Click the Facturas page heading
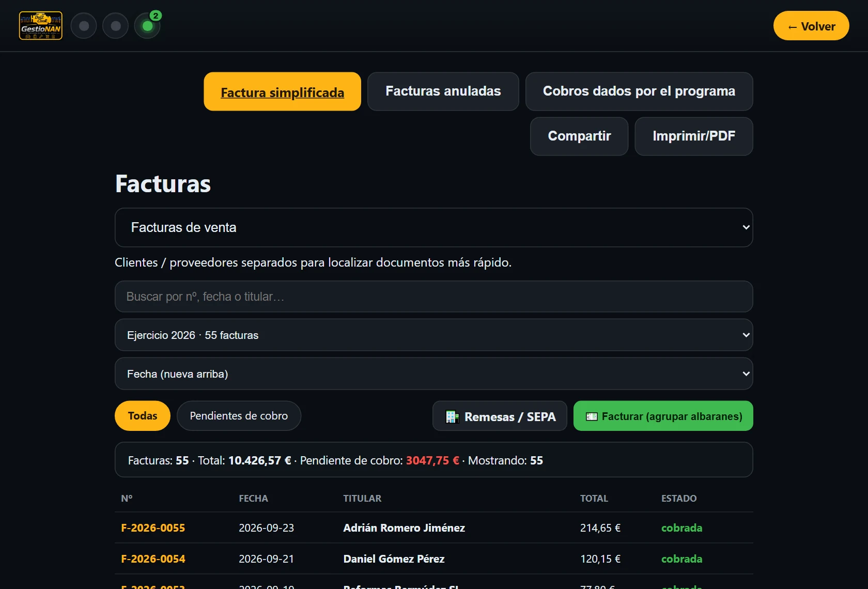Viewport: 868px width, 589px height. (163, 184)
